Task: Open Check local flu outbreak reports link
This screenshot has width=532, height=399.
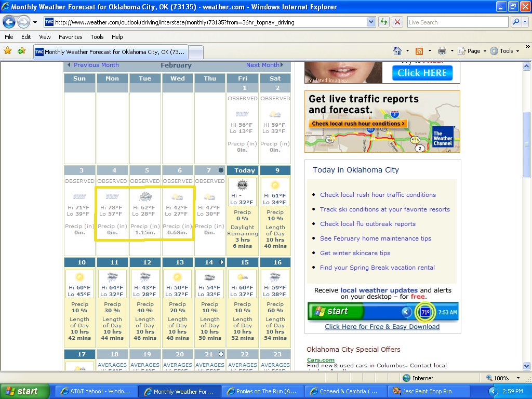Action: 367,224
